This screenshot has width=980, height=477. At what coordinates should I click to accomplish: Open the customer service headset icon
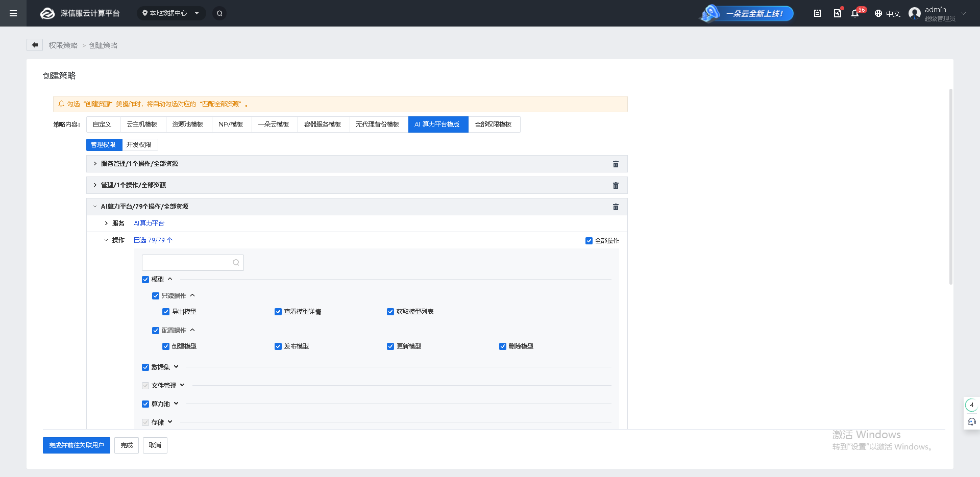(x=971, y=421)
